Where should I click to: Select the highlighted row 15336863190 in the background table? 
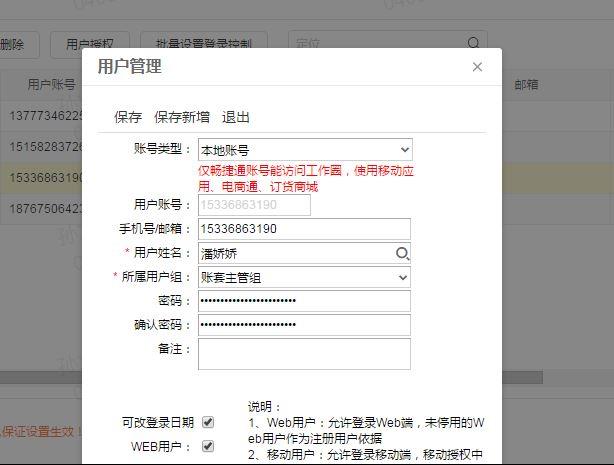[x=41, y=178]
